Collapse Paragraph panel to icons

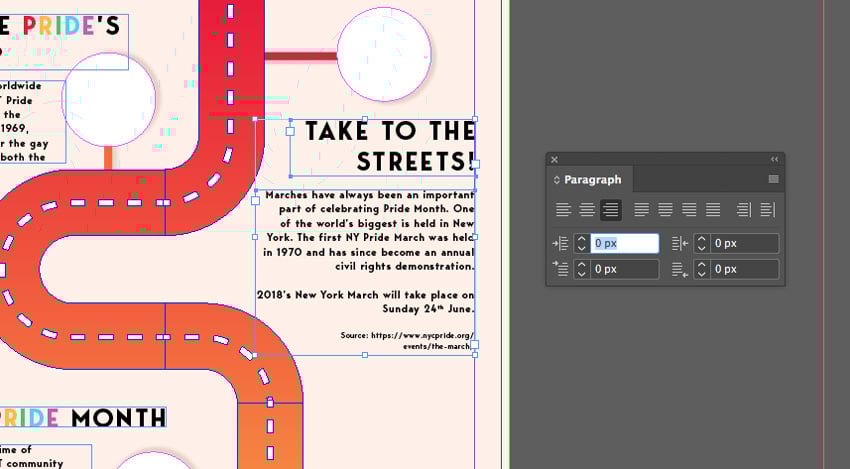click(774, 159)
